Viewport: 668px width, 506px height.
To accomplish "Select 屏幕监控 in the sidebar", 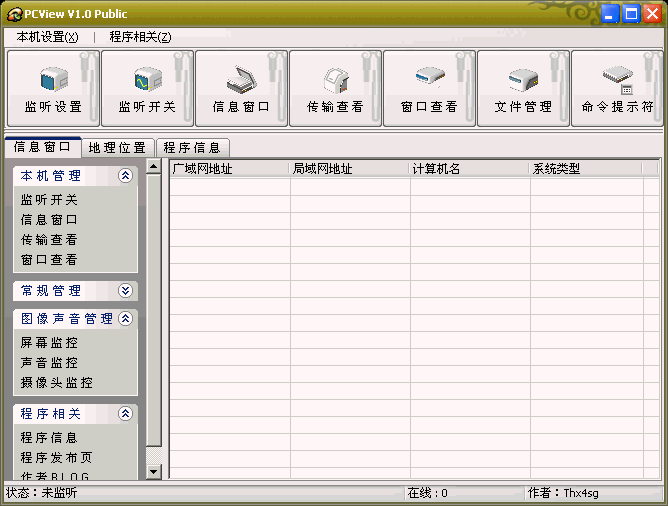I will 49,343.
